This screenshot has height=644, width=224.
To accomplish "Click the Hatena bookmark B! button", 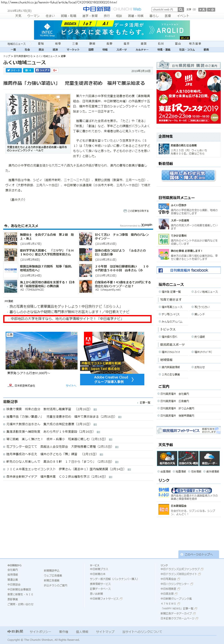I will click(28, 70).
